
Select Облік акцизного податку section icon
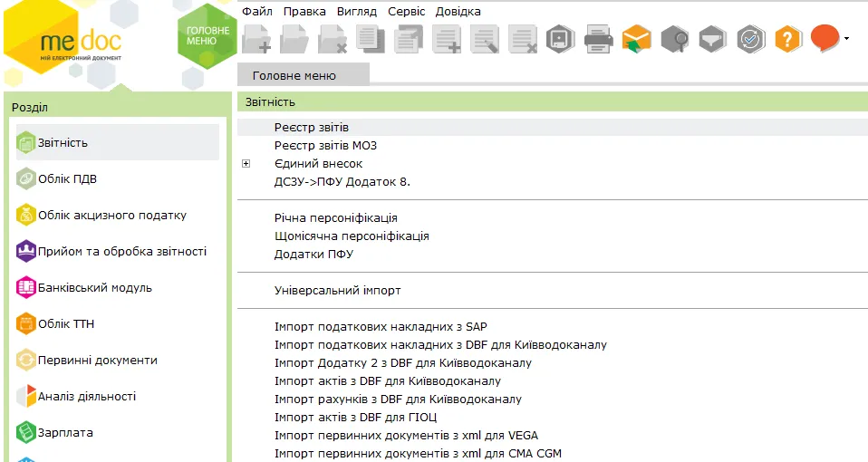coord(26,216)
